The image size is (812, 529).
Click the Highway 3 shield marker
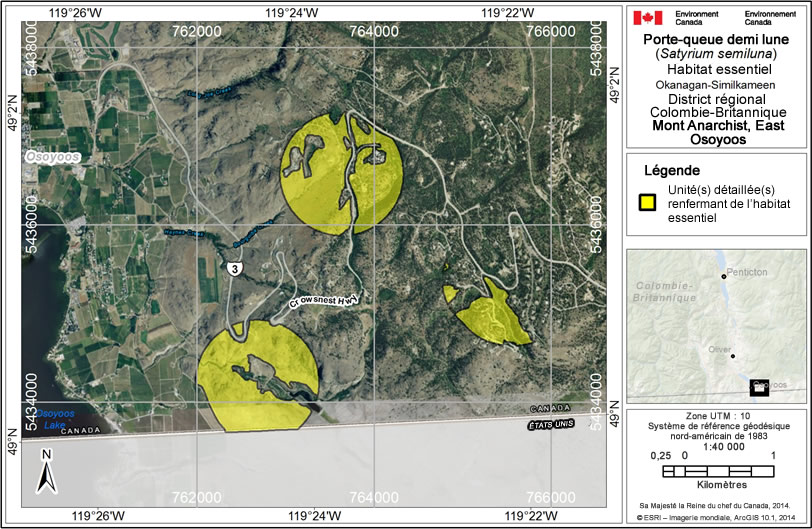(x=232, y=268)
